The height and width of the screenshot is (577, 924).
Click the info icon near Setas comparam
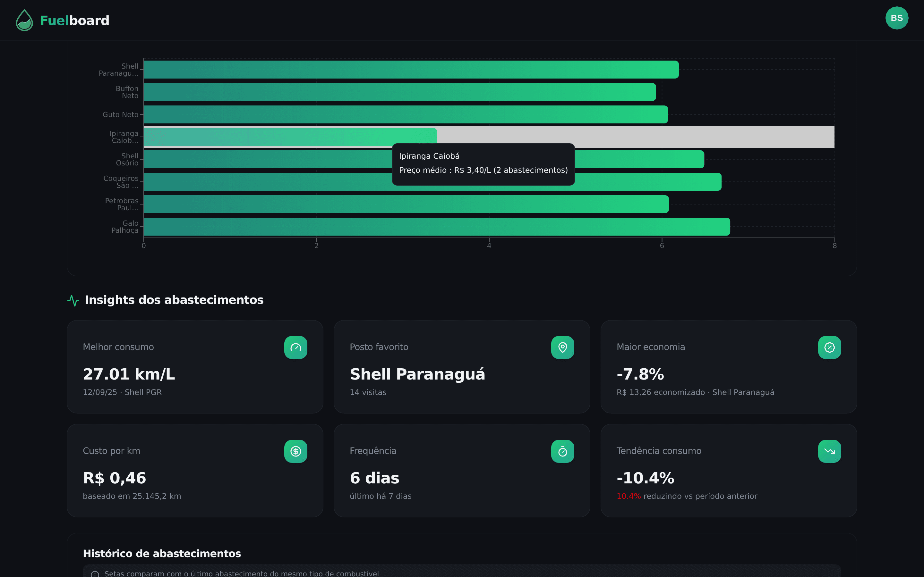[96, 573]
